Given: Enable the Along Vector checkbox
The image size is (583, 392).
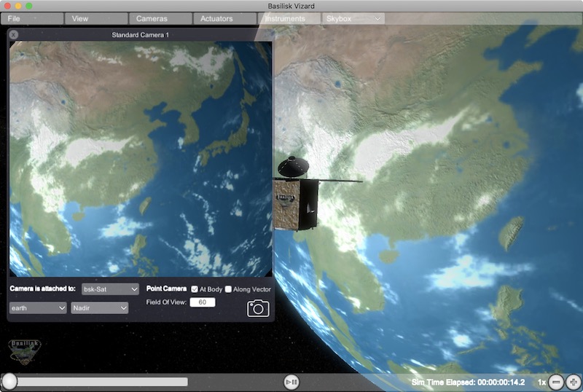Looking at the screenshot, I should (228, 289).
